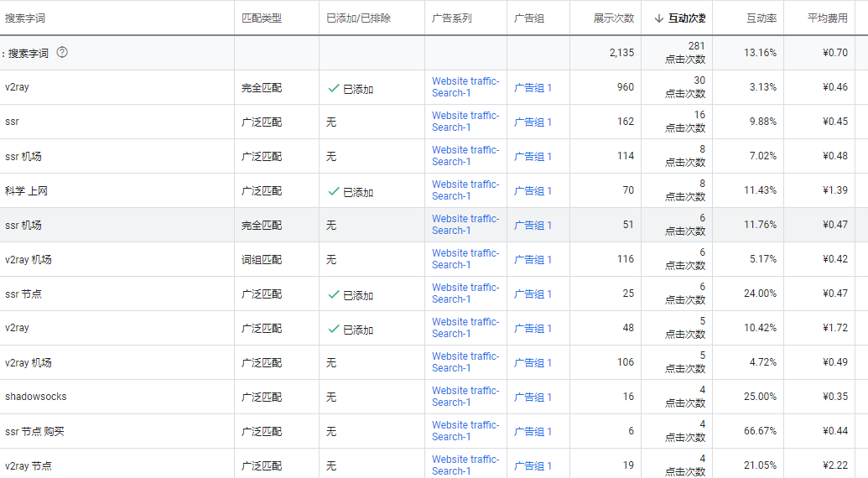
Task: Open 广告组 1 link in ssr 节点 row
Action: point(533,294)
